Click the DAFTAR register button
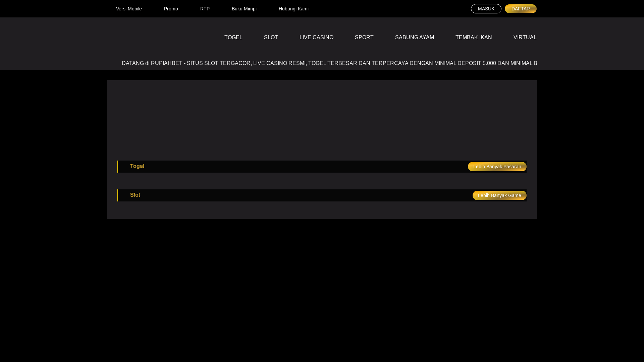The image size is (644, 362). 521,9
